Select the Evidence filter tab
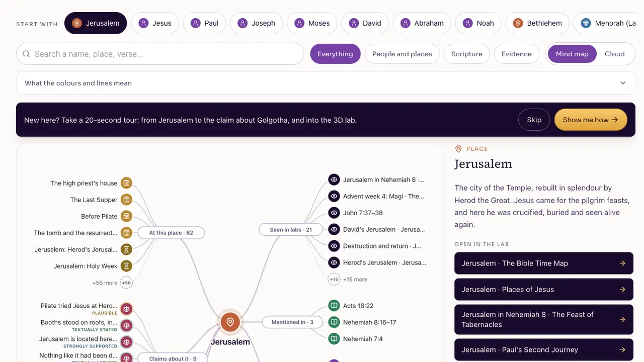 pos(516,54)
